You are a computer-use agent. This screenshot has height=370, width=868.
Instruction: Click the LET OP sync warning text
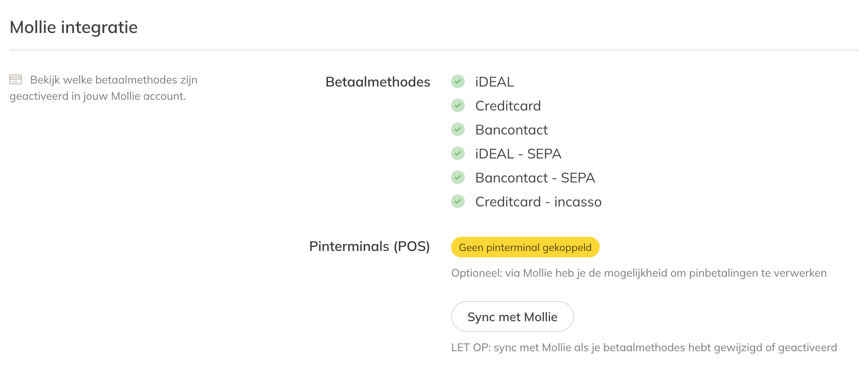[644, 347]
